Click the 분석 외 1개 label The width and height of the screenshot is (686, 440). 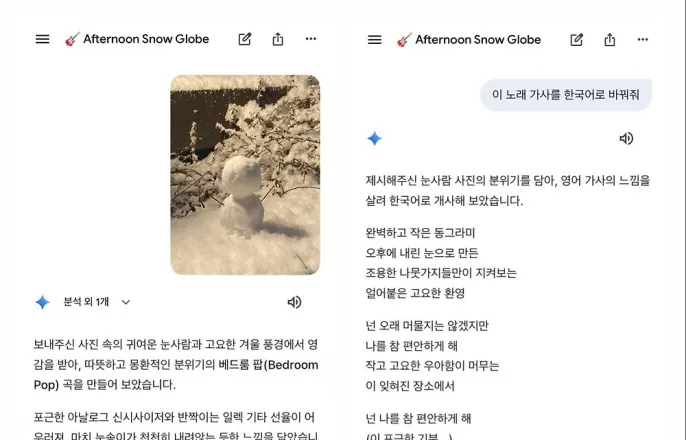click(86, 302)
